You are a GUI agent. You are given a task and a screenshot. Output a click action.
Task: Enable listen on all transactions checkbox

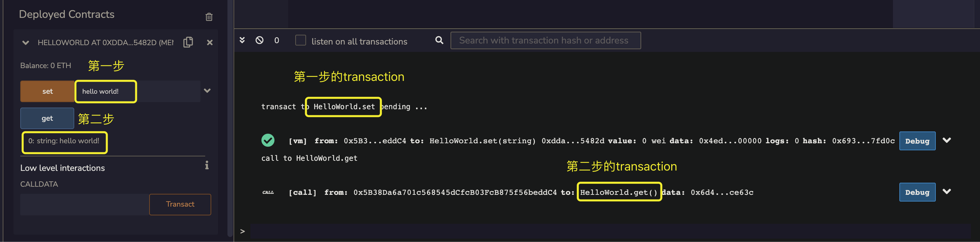click(x=301, y=40)
